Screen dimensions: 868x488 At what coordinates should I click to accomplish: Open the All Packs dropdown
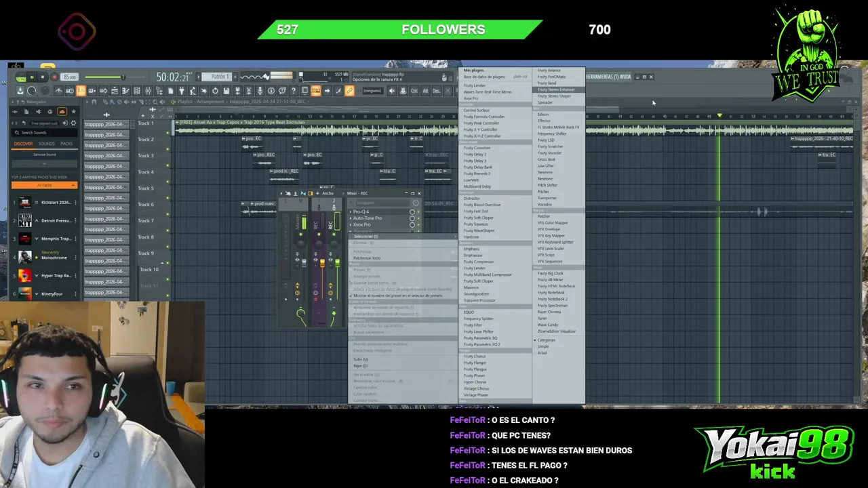44,185
